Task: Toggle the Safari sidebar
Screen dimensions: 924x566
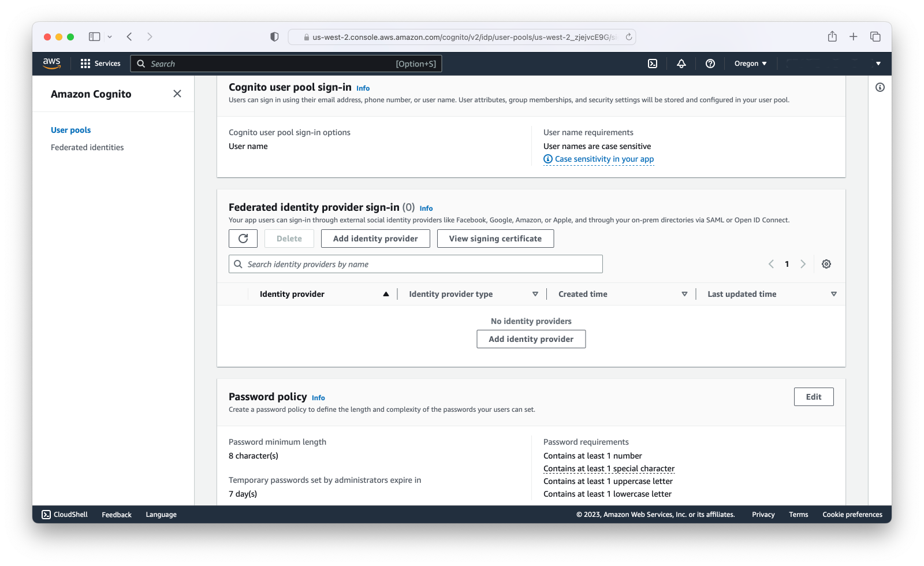Action: [94, 37]
